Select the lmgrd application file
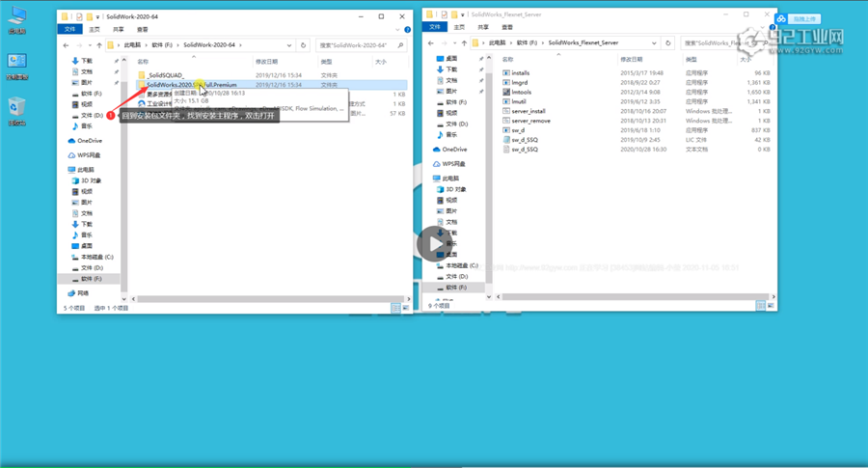Viewport: 868px width, 468px height. pyautogui.click(x=515, y=83)
